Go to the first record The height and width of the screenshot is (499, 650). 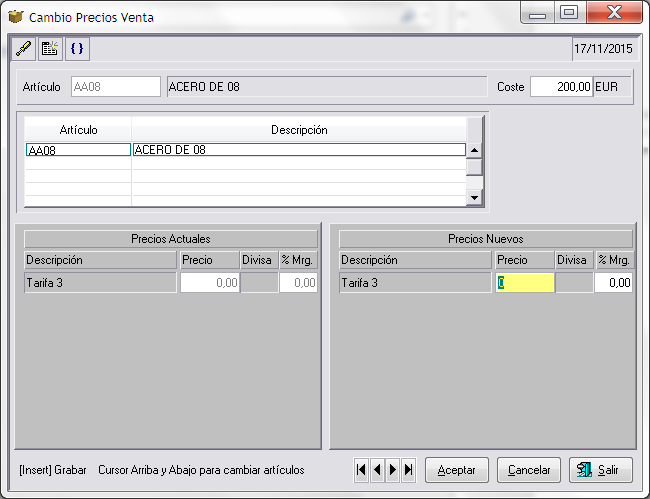click(x=361, y=470)
